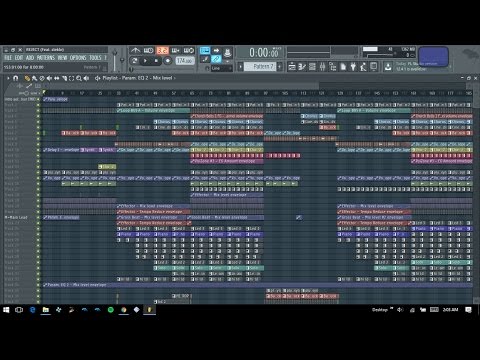Adjust the master pitch slider
This screenshot has height=360, width=480.
[x=122, y=60]
